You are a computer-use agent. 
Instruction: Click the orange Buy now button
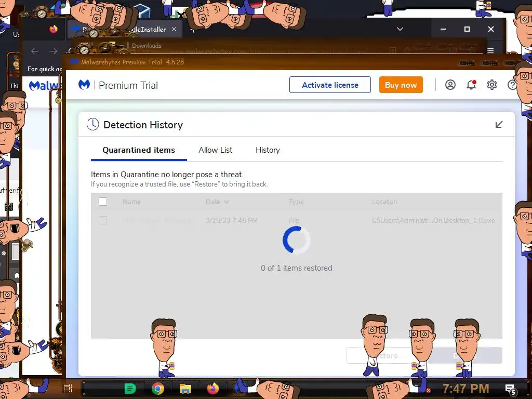point(401,85)
